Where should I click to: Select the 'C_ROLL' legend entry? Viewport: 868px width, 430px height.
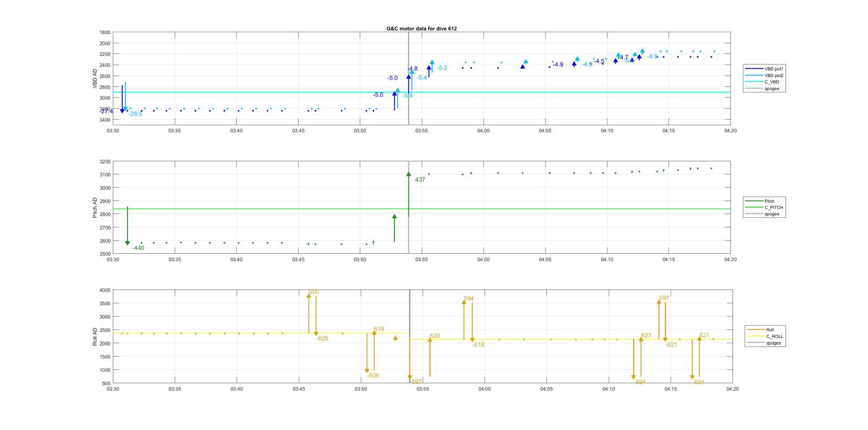click(775, 336)
